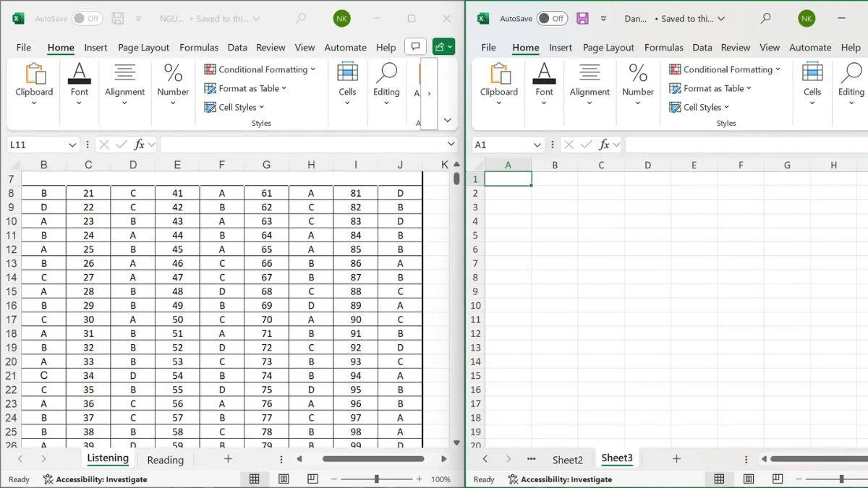
Task: Switch to Page Layout view in left window
Action: point(284,479)
